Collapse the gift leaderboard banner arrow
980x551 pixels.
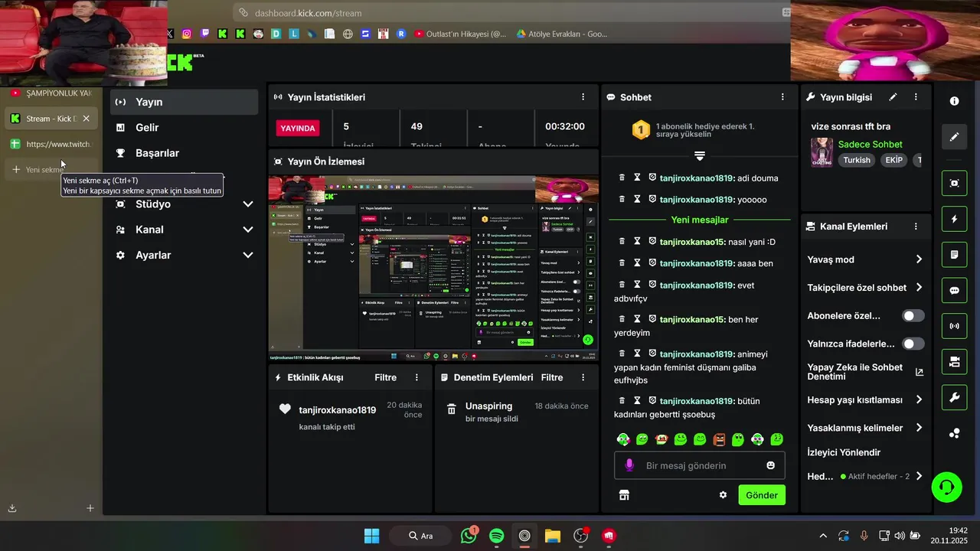(x=699, y=155)
